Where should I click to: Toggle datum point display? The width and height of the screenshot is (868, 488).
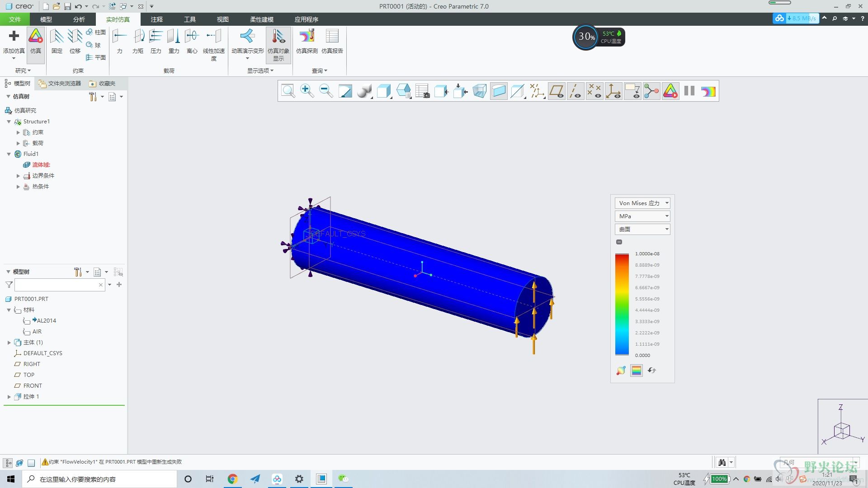pyautogui.click(x=594, y=91)
